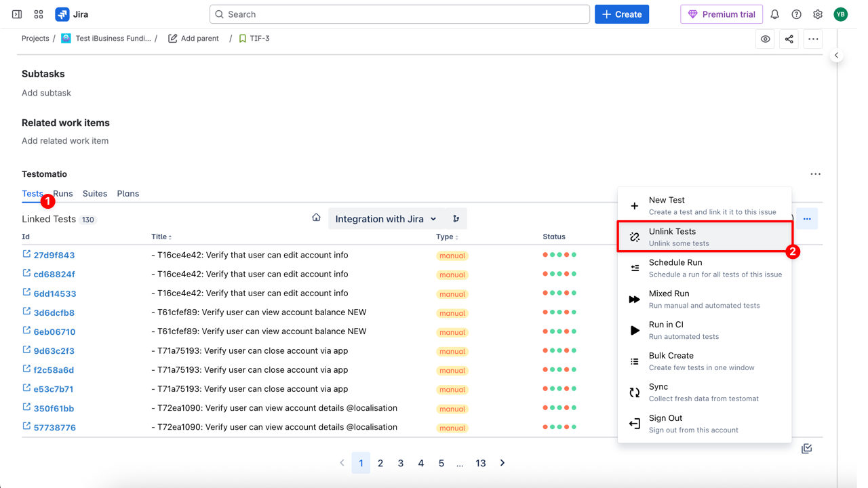Screen dimensions: 868x488
Task: Toggle the watch eye icon
Action: 765,39
